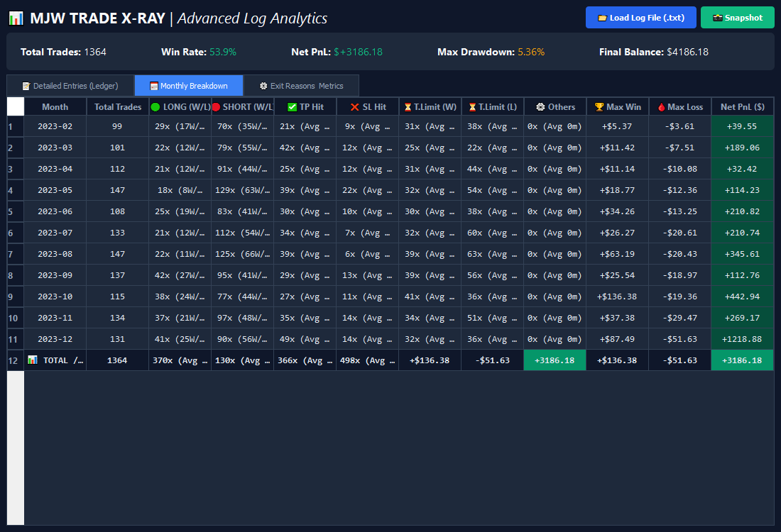The height and width of the screenshot is (532, 781).
Task: Click the trophy icon in Max Win header
Action: pyautogui.click(x=599, y=107)
